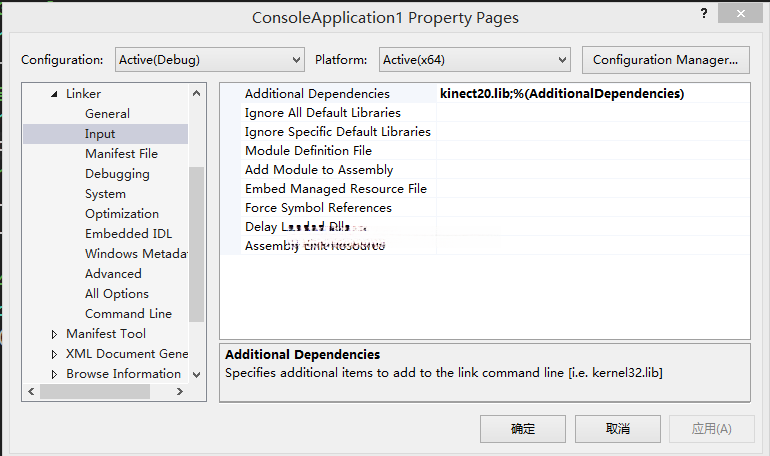770x456 pixels.
Task: Expand the Manifest Tool node
Action: pos(55,334)
